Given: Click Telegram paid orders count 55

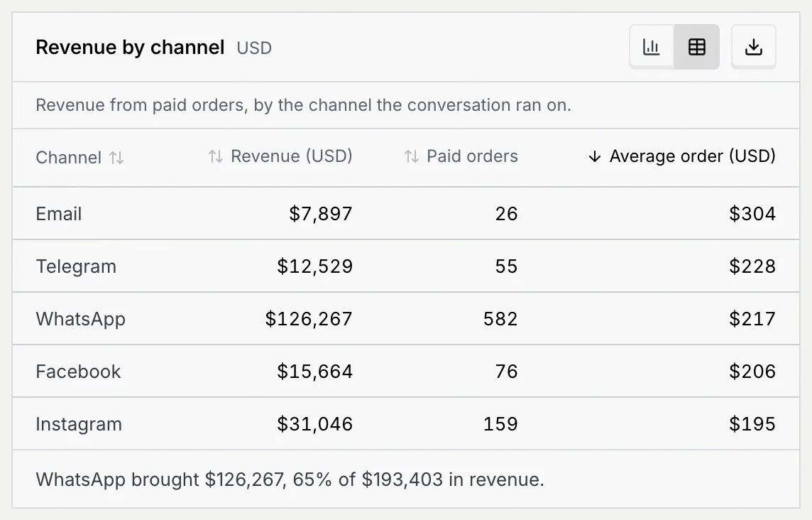Looking at the screenshot, I should [x=506, y=266].
